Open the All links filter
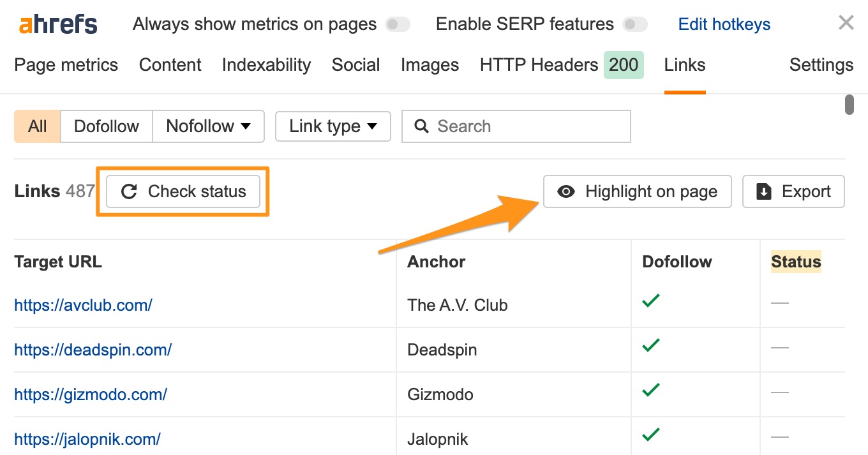 [36, 126]
